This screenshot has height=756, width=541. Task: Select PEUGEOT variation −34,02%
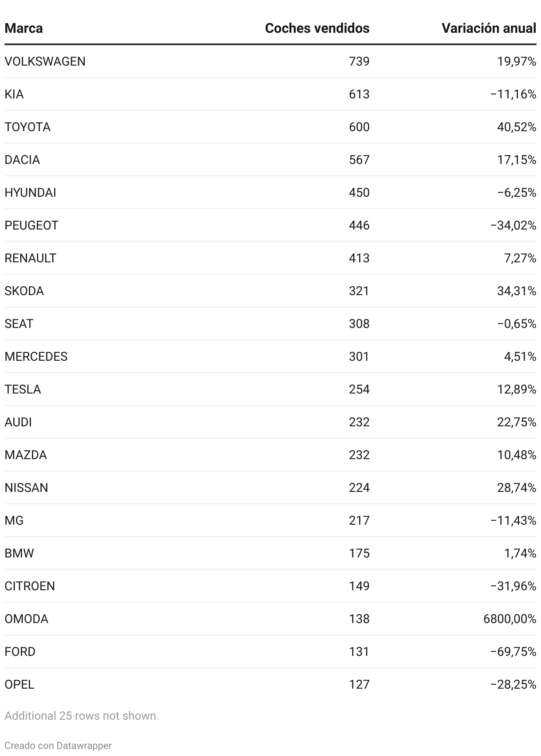coord(513,225)
